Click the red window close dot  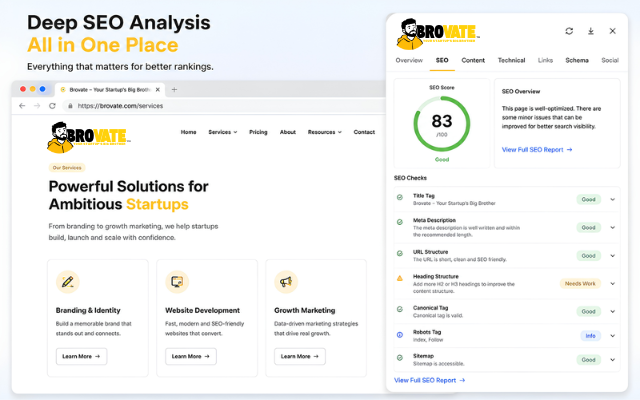point(23,89)
